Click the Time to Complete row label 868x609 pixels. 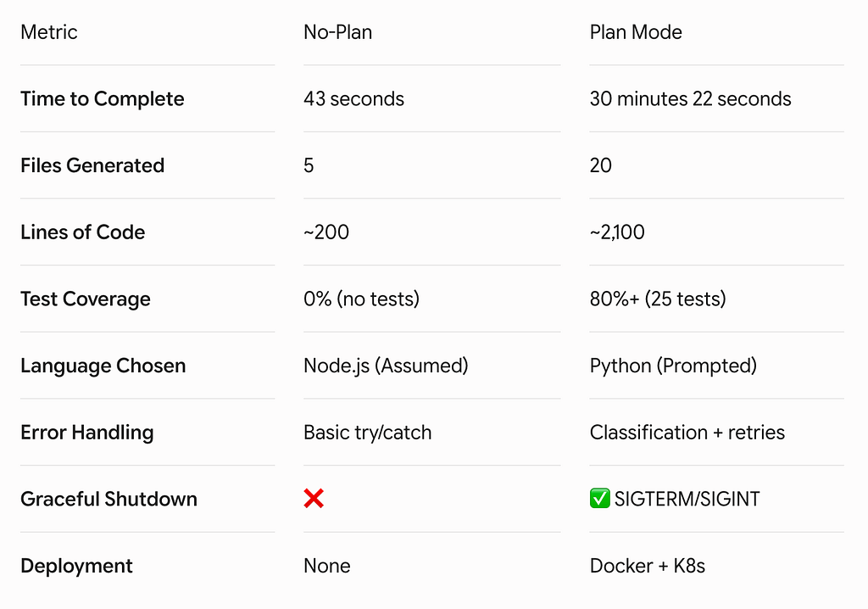[103, 99]
